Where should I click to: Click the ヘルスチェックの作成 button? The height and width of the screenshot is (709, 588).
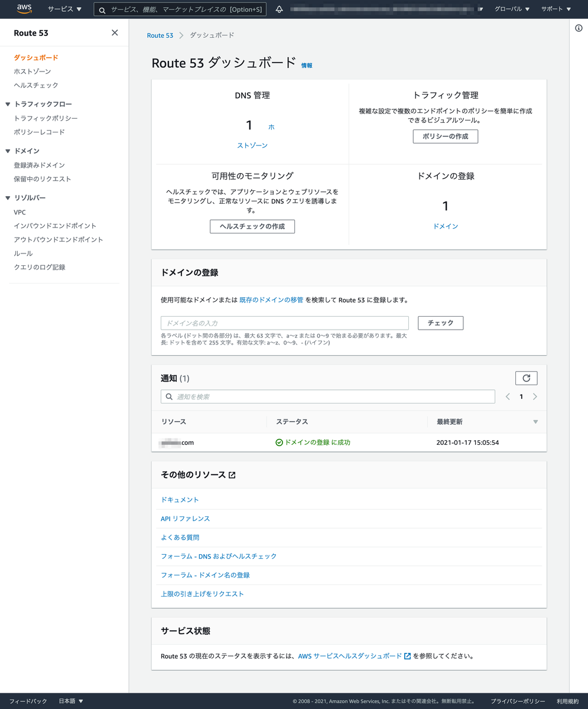(x=252, y=226)
